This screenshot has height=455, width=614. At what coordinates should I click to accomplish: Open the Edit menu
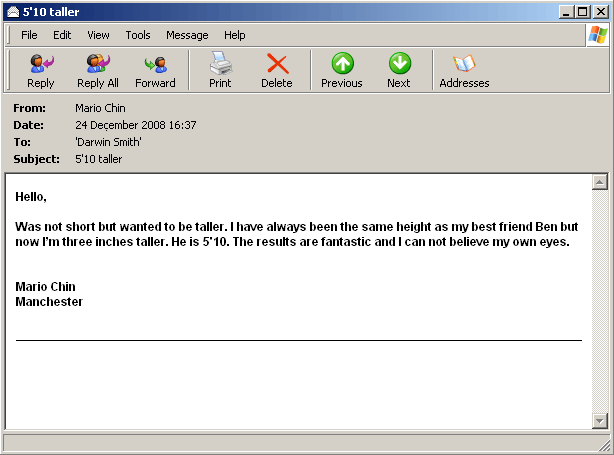click(x=62, y=35)
